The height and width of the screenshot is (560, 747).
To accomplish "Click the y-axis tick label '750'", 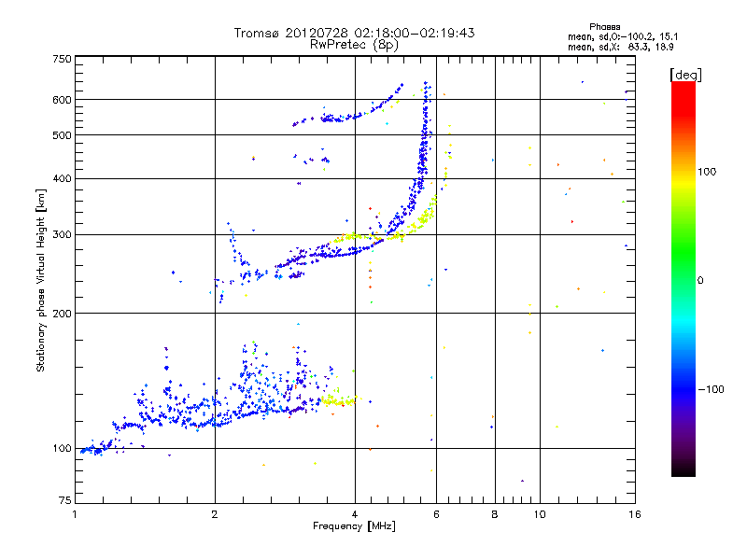I will pos(62,59).
